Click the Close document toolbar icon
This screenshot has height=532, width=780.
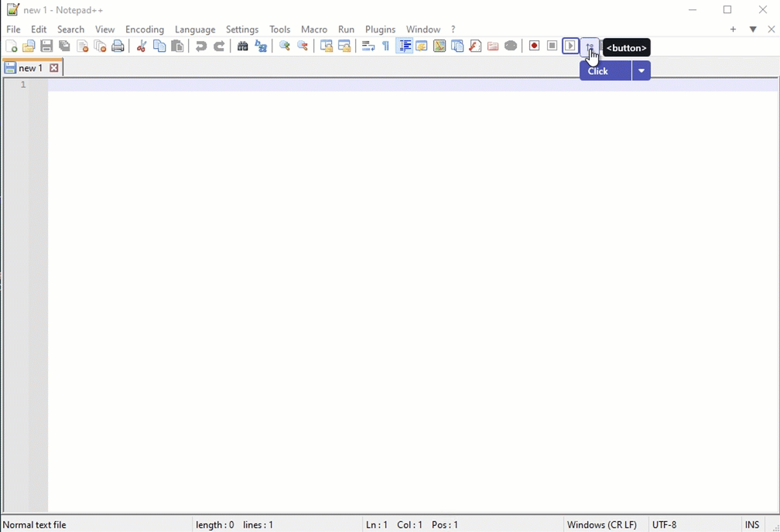coord(83,46)
